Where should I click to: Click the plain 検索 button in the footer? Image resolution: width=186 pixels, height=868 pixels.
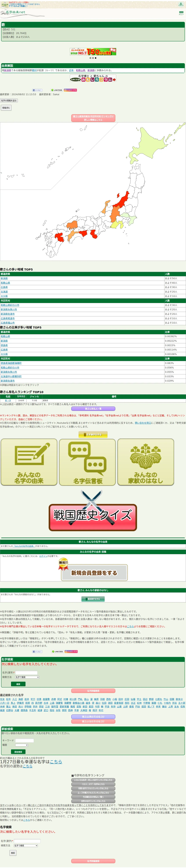pyautogui.click(x=13, y=853)
